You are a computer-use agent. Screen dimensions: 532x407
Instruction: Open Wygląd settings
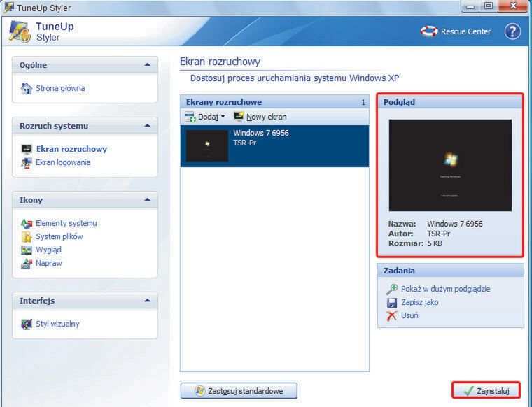(x=48, y=250)
